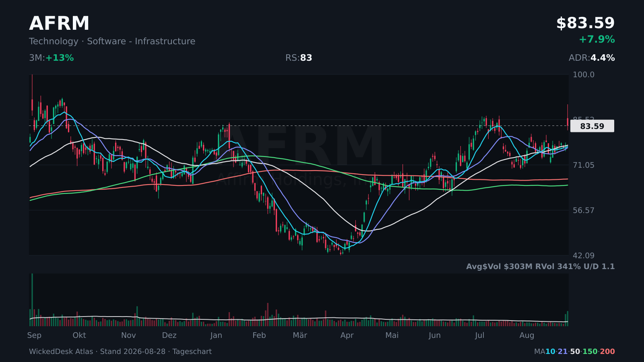Click the Sep month label
The image size is (644, 362).
pyautogui.click(x=34, y=335)
